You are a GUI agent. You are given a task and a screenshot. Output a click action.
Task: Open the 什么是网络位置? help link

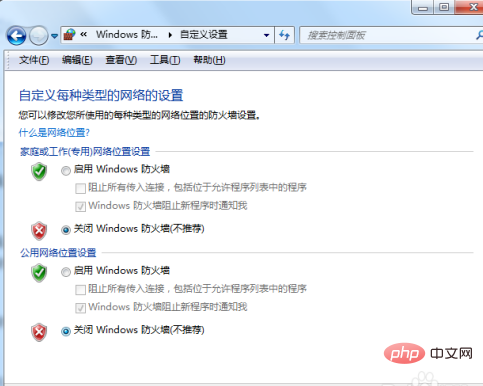[x=54, y=133]
